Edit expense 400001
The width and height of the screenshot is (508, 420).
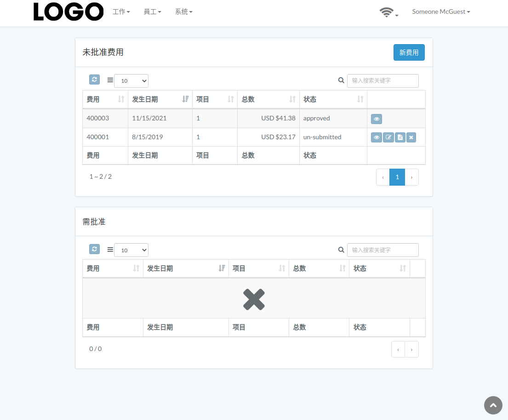(388, 137)
